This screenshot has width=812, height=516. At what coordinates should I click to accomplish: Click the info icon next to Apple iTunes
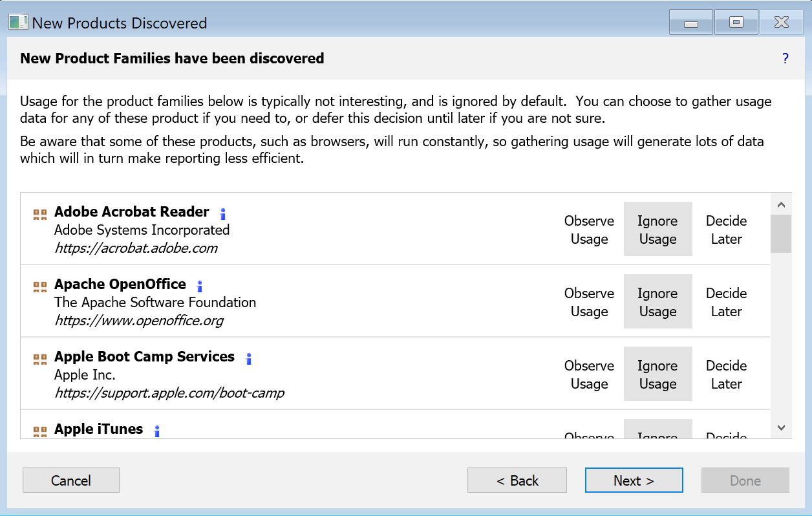157,431
